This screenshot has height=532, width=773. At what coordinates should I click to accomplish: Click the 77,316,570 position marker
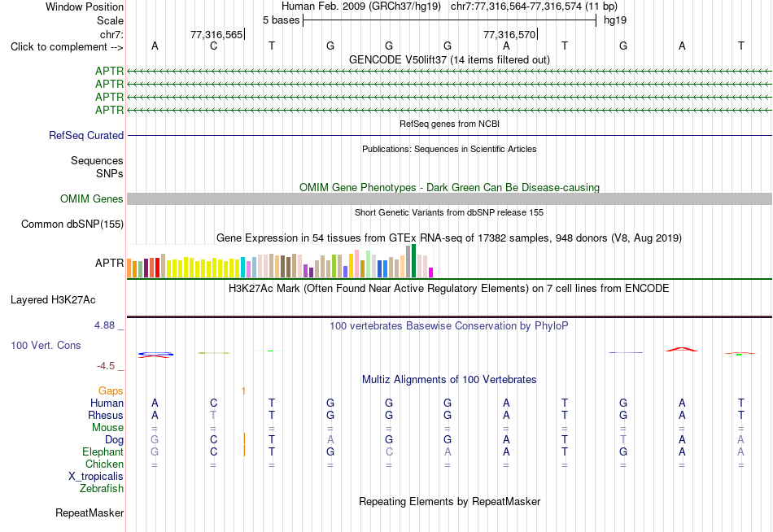click(x=509, y=34)
